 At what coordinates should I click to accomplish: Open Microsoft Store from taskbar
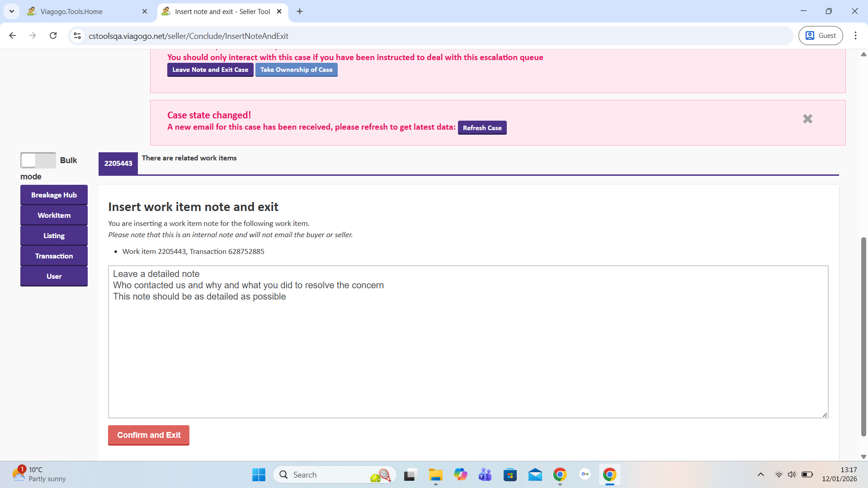pyautogui.click(x=510, y=475)
